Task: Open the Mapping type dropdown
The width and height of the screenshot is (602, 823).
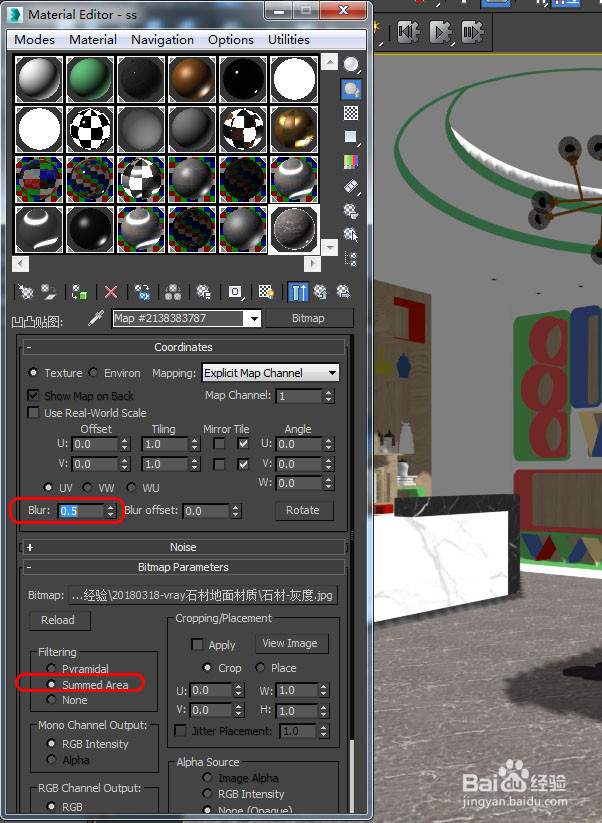Action: click(271, 373)
